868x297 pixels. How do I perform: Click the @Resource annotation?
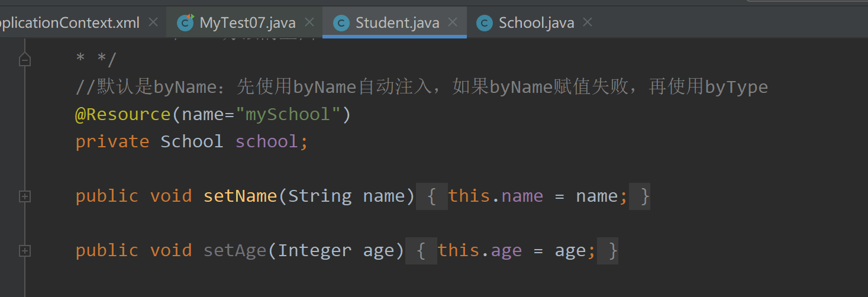(123, 114)
